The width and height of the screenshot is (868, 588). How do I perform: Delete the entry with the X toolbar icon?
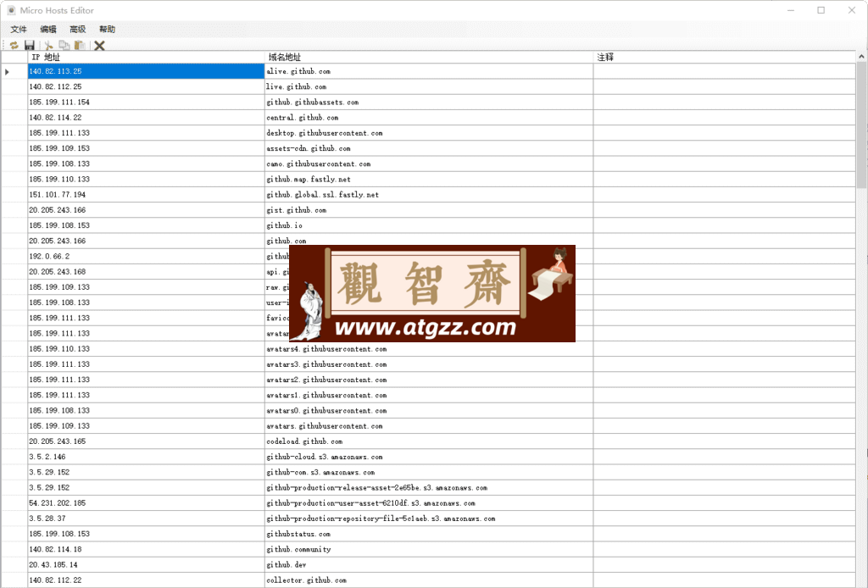pyautogui.click(x=100, y=46)
